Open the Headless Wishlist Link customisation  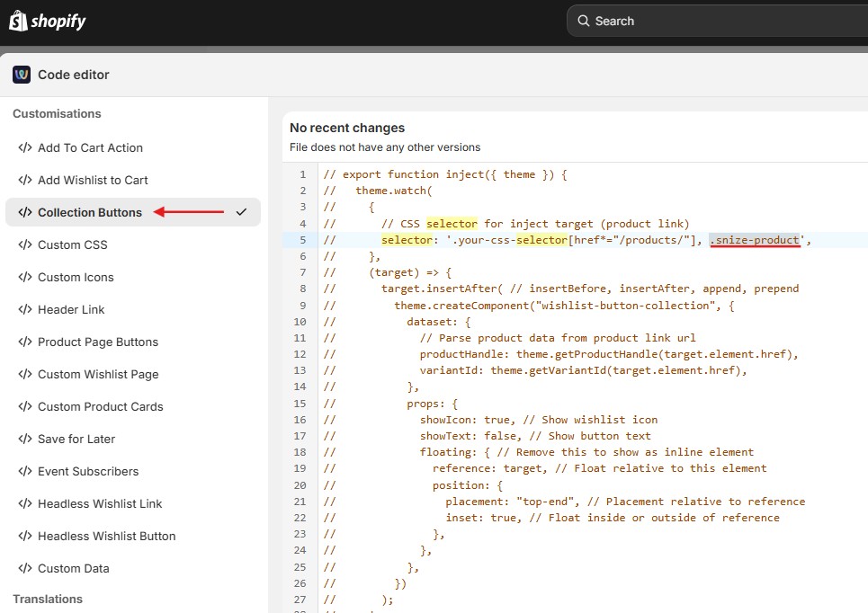click(100, 503)
